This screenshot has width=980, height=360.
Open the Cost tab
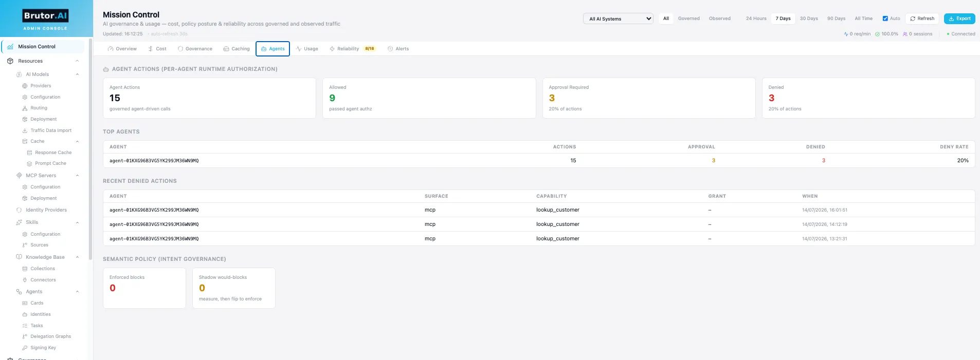click(x=157, y=49)
